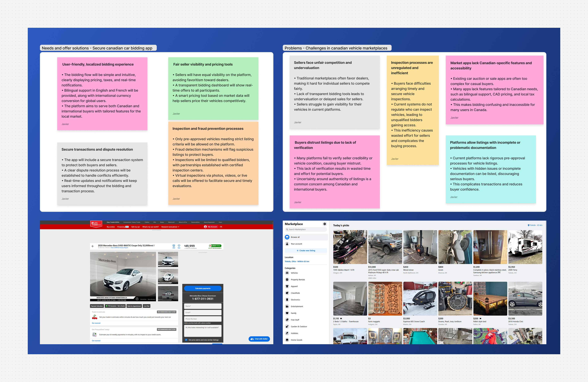Open Property Rentals category
Screen dimensions: 588x382
click(298, 280)
